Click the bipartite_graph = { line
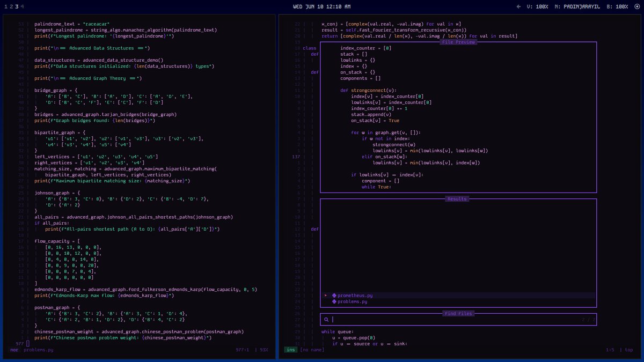This screenshot has height=362, width=644. pyautogui.click(x=60, y=132)
